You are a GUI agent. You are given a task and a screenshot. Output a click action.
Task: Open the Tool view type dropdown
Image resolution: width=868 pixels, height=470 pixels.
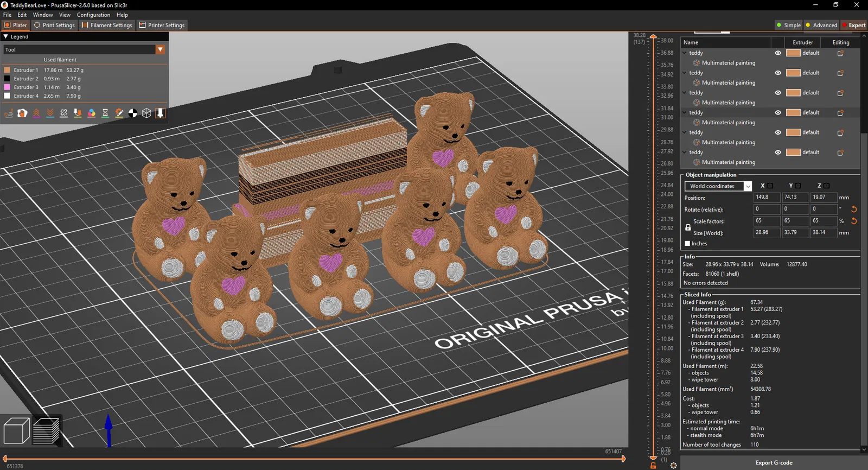(84, 49)
